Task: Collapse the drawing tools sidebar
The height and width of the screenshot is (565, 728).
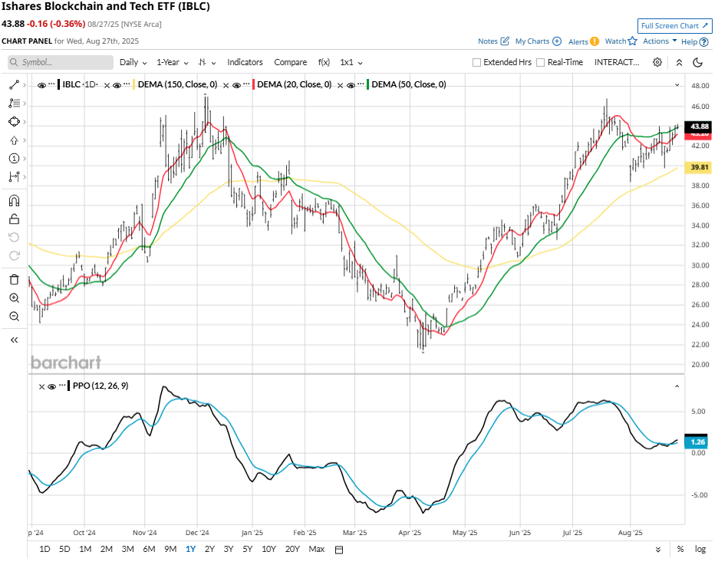Action: (x=14, y=340)
